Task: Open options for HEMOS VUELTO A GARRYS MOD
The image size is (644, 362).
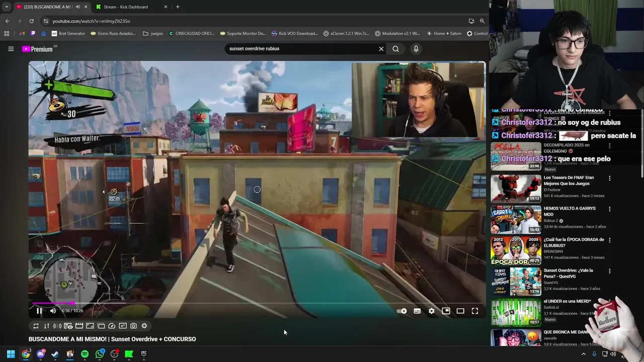Action: (609, 209)
